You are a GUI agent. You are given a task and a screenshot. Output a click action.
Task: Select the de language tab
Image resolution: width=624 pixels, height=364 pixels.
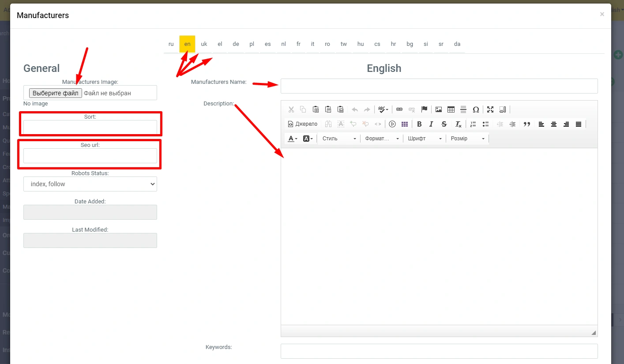(236, 44)
